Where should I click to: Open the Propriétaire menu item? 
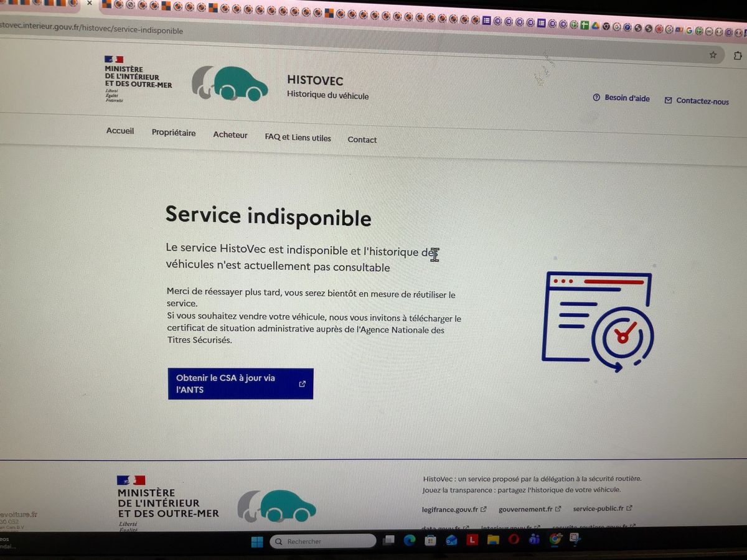174,133
